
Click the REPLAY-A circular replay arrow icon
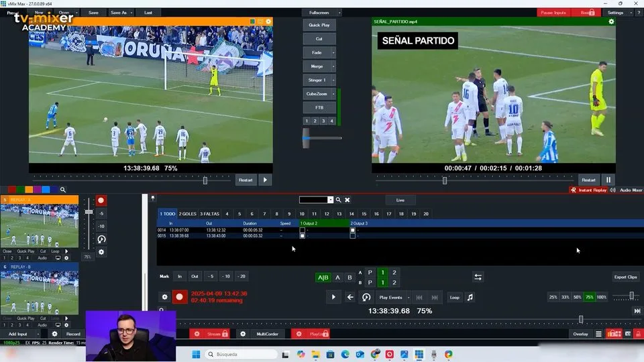coord(101,239)
